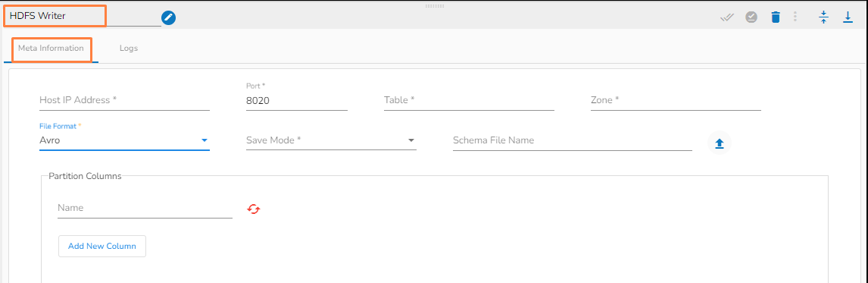Focus the Table input field

(469, 100)
